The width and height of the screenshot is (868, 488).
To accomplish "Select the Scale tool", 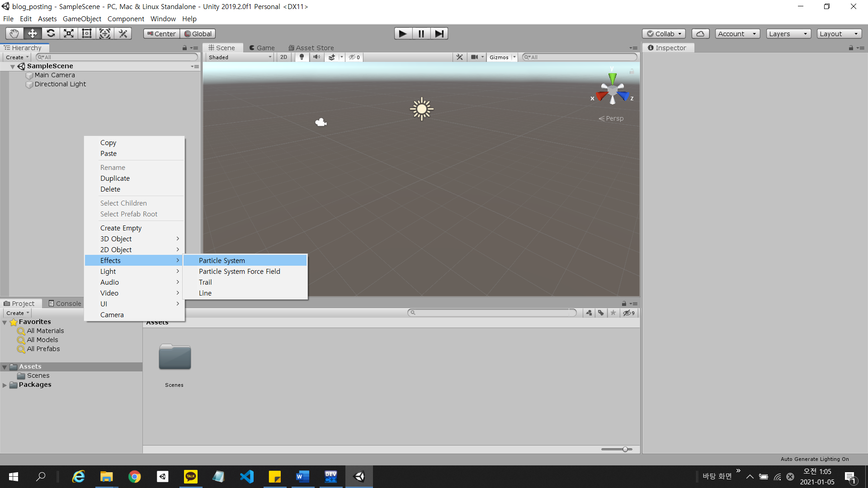I will tap(68, 33).
